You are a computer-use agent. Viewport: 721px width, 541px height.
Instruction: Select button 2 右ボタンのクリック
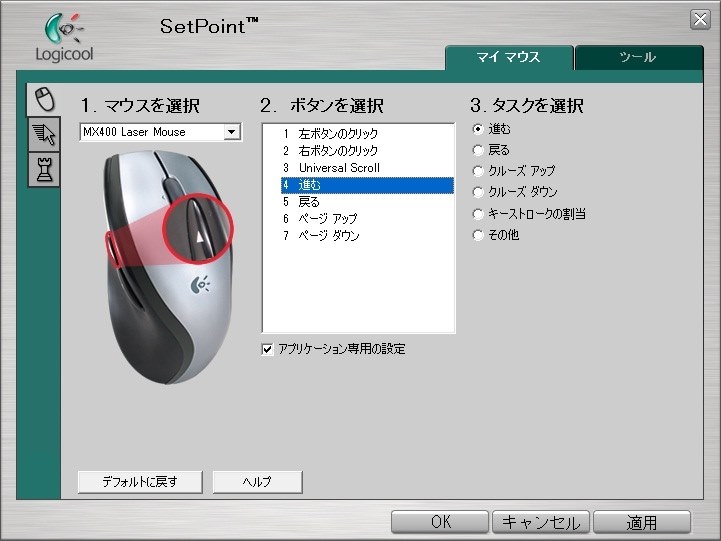[367, 151]
